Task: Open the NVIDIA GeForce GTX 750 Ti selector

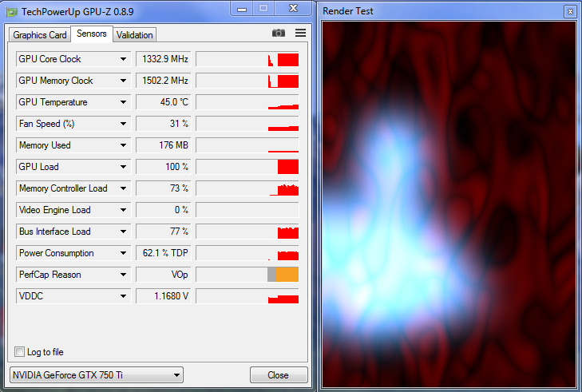Action: pos(97,375)
